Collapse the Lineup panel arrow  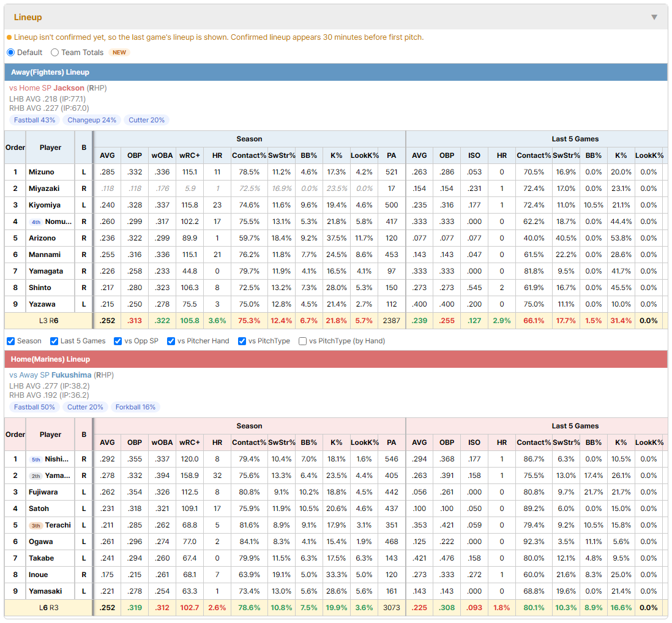pyautogui.click(x=654, y=17)
